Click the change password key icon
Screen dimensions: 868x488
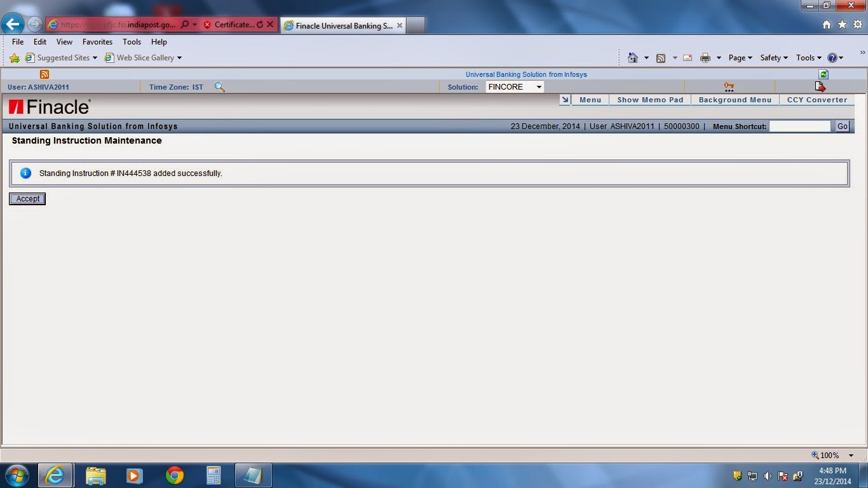point(728,86)
